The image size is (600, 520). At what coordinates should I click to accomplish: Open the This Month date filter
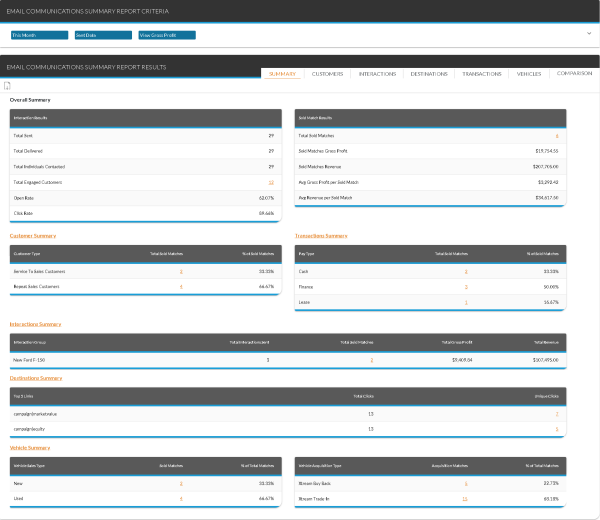click(x=38, y=35)
